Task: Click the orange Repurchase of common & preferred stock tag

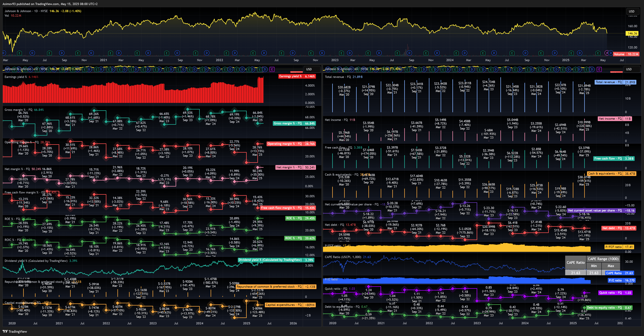Action: (x=276, y=287)
